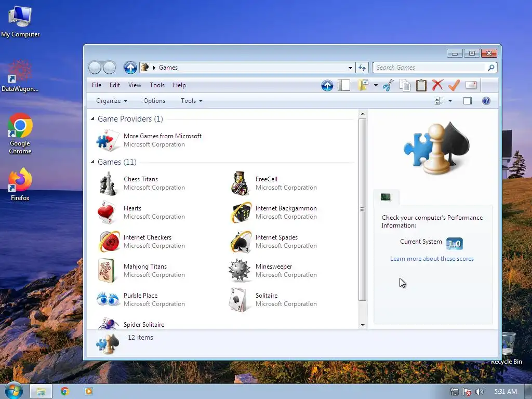Click the Chrome taskbar icon
The width and height of the screenshot is (532, 399).
64,391
